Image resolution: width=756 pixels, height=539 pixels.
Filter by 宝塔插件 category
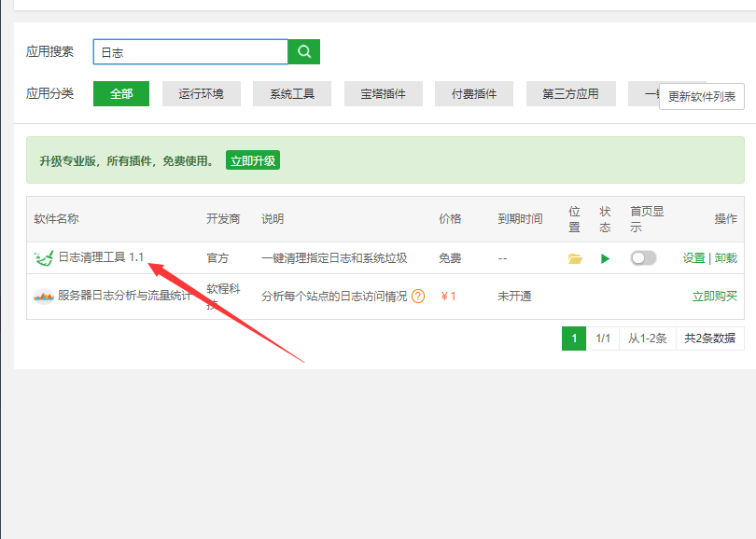383,94
